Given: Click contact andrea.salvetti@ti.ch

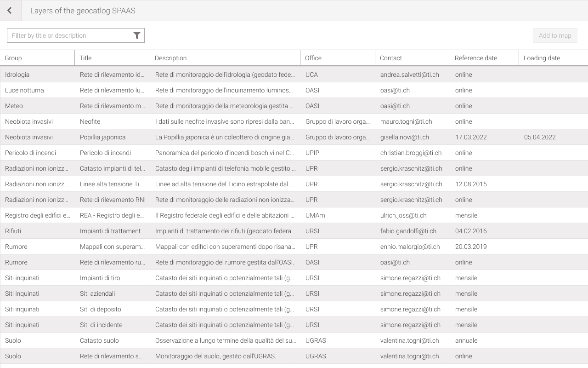Looking at the screenshot, I should (x=410, y=75).
